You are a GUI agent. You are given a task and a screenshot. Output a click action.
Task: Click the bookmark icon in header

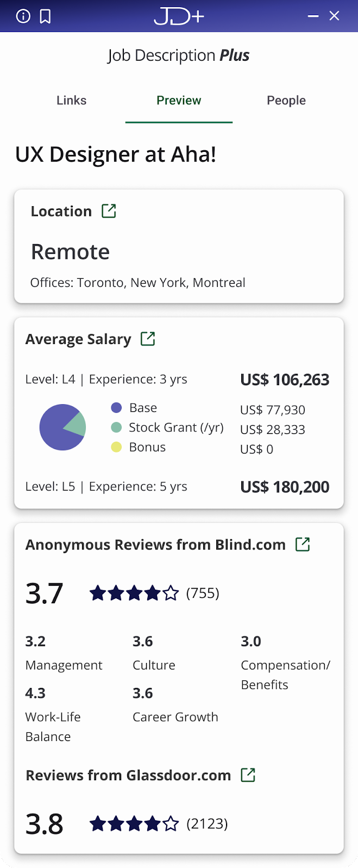[46, 16]
